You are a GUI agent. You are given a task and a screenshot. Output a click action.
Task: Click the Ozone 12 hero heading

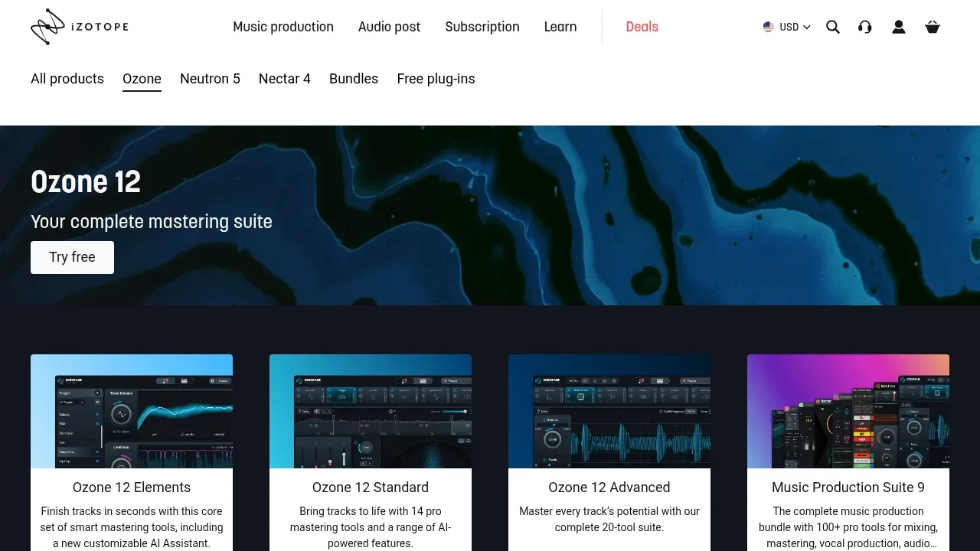coord(86,182)
